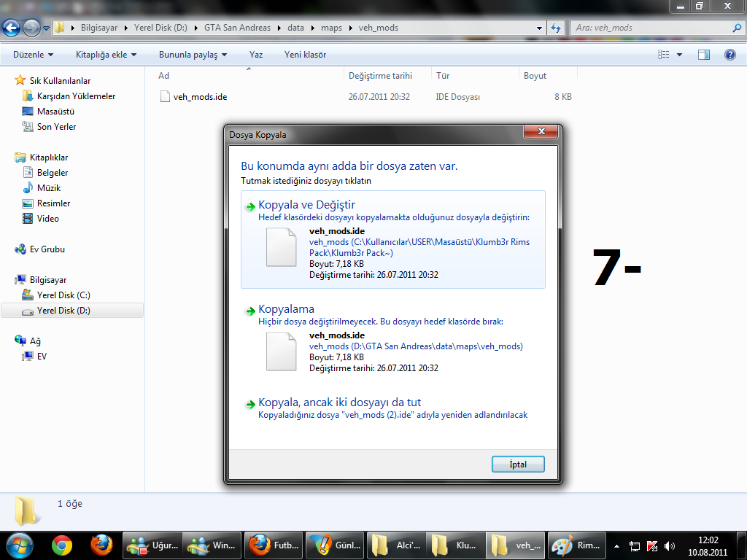
Task: Open 'Kitaplığa ekle' dropdown
Action: 106,55
